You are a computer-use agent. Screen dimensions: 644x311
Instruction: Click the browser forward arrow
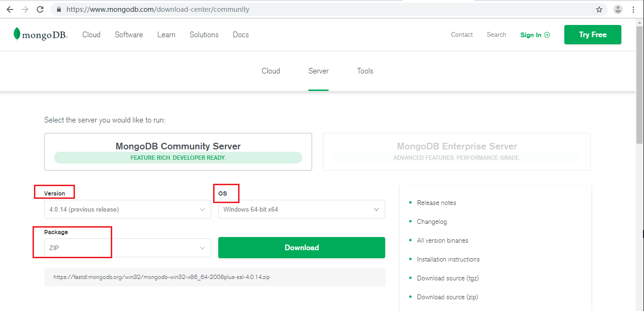[x=25, y=9]
